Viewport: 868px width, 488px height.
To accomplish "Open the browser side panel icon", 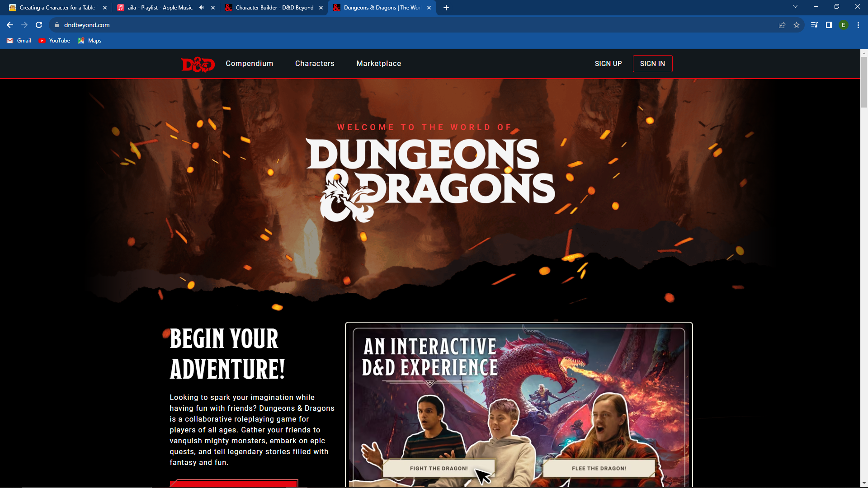I will (828, 25).
